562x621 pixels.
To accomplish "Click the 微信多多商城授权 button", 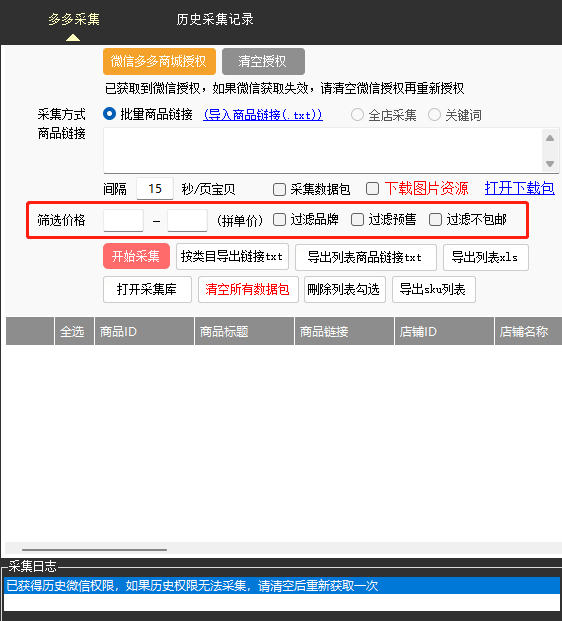I will pyautogui.click(x=159, y=61).
